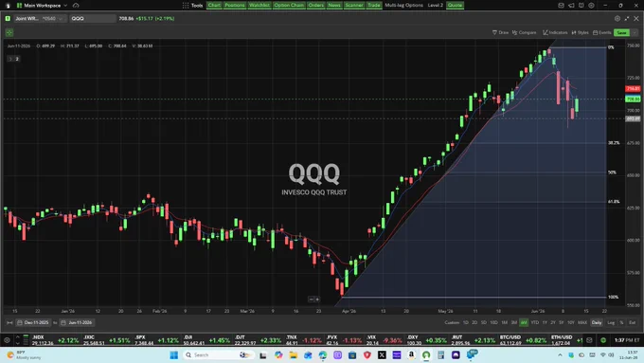Click the QQQ symbol input field
This screenshot has height=363, width=644.
click(x=93, y=19)
